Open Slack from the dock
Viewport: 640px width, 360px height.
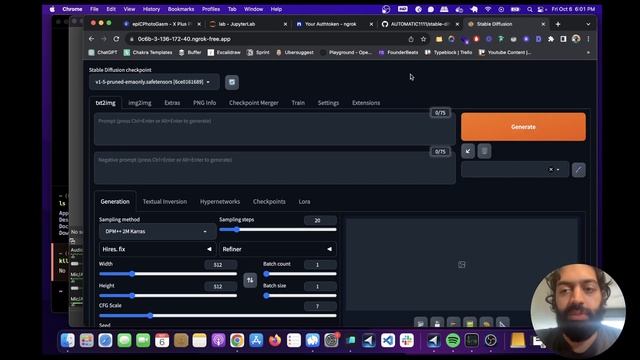[407, 340]
